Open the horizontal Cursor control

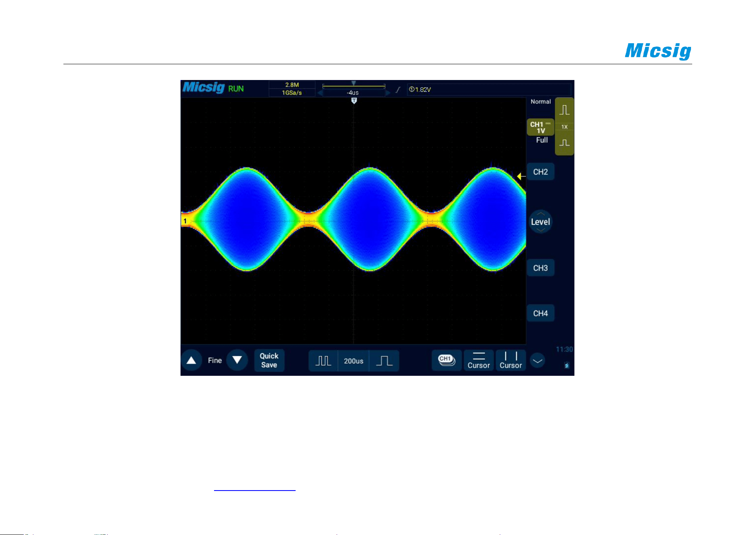pyautogui.click(x=479, y=360)
